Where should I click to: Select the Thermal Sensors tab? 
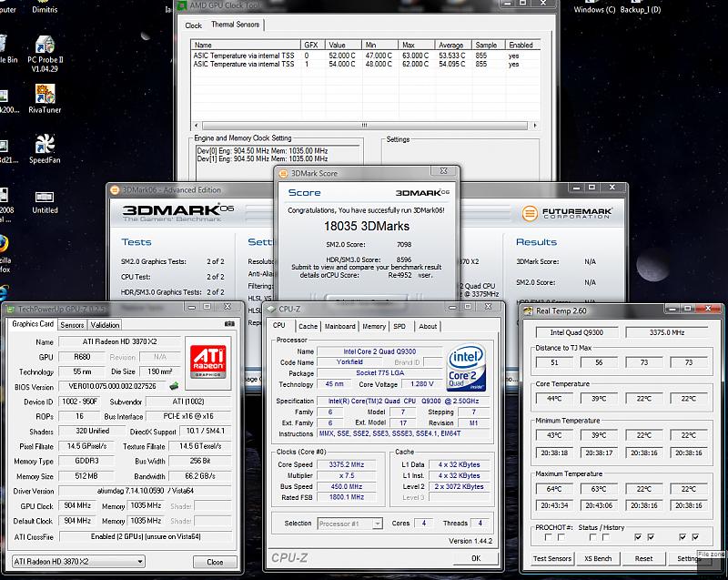tap(236, 25)
